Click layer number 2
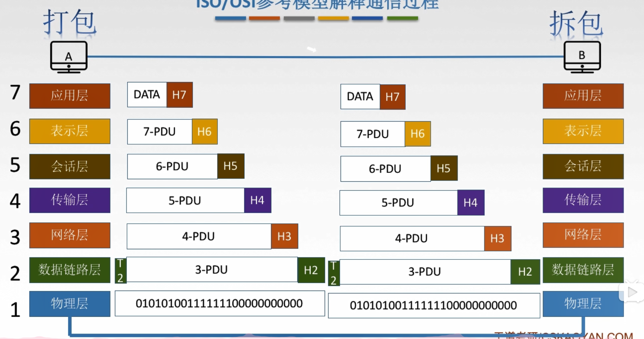The height and width of the screenshot is (339, 644). click(x=15, y=274)
